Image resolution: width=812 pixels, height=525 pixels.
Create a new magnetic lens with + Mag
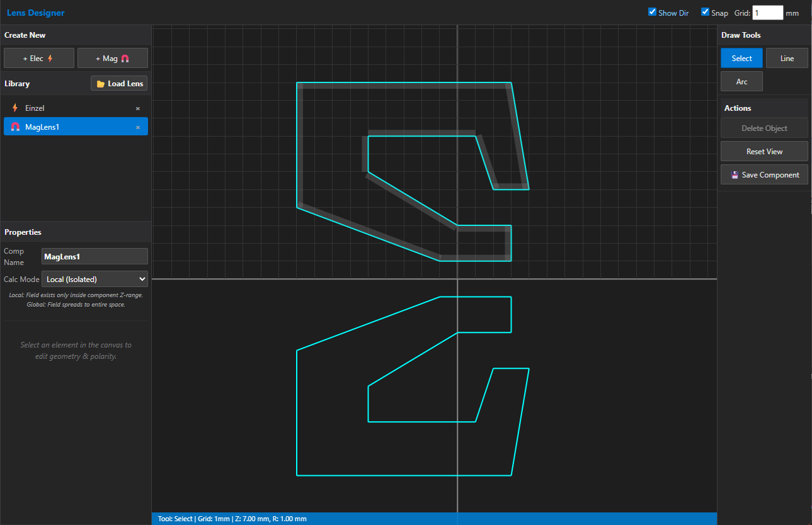[112, 59]
